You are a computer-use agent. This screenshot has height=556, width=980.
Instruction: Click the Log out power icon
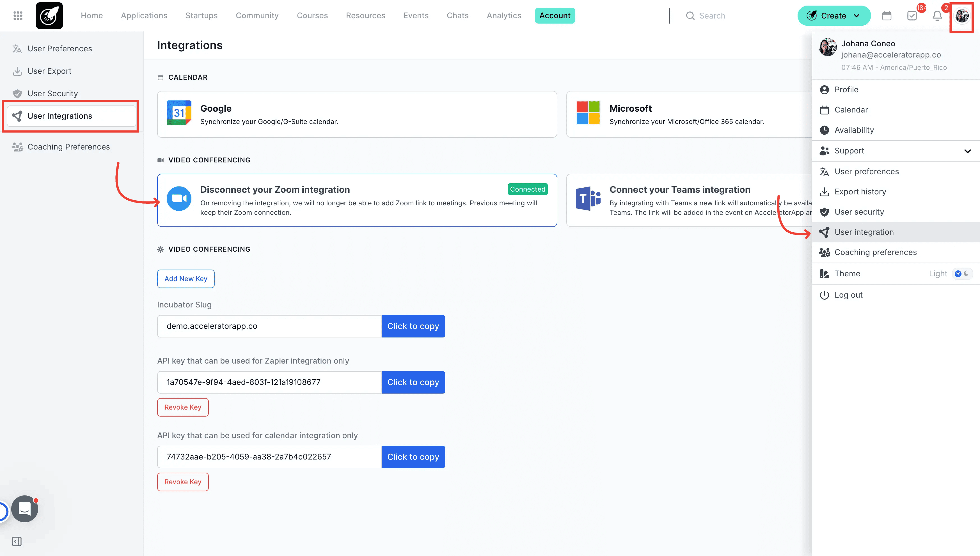[825, 295]
